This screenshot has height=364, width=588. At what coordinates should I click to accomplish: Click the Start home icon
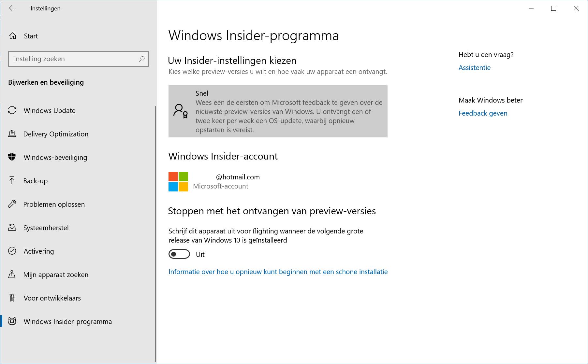point(12,36)
